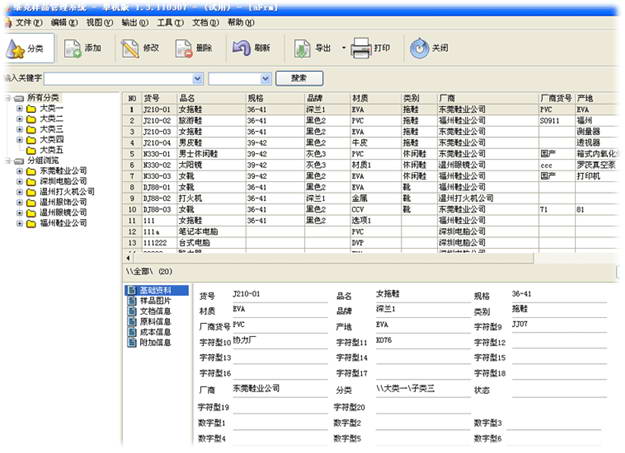The image size is (625, 453).
Task: Click the 删除 (Delete) toolbar icon
Action: pyautogui.click(x=194, y=47)
